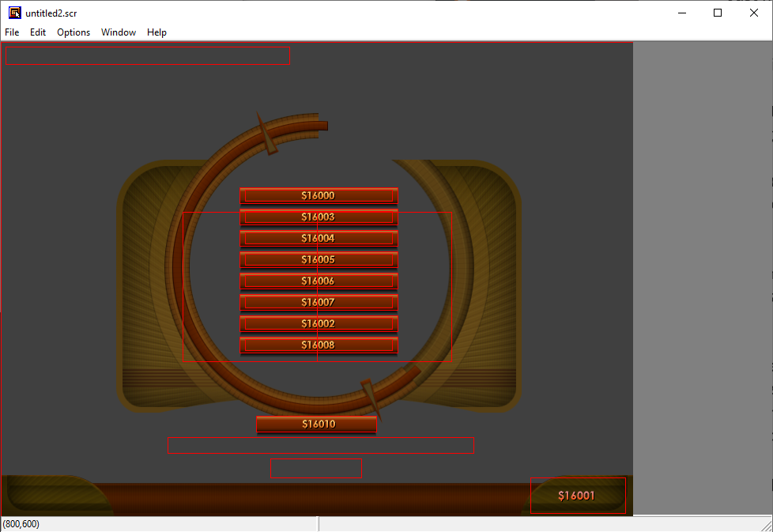The height and width of the screenshot is (532, 773).
Task: Maximize the untitled2.scr window
Action: coord(718,13)
